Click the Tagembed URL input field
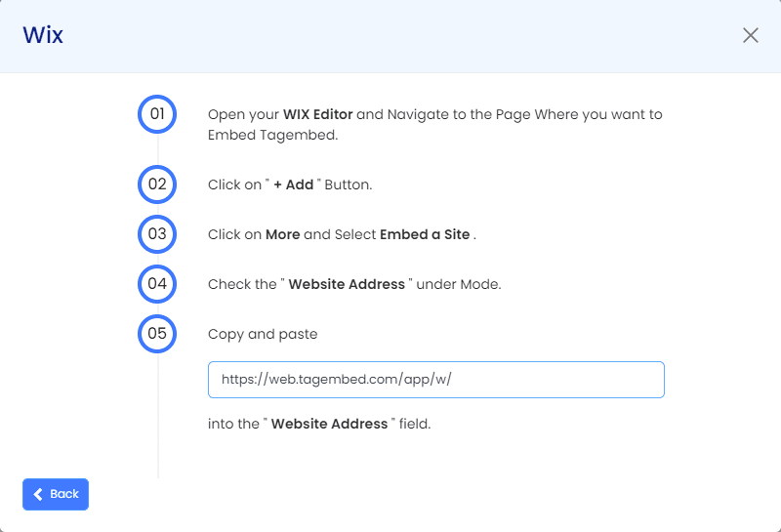The height and width of the screenshot is (532, 781). pos(435,380)
